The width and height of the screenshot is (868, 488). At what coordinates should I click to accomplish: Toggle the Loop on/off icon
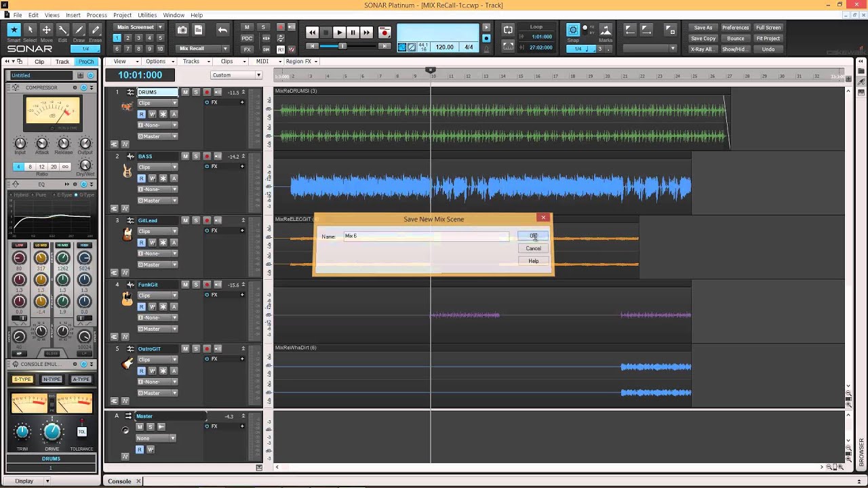[x=508, y=30]
